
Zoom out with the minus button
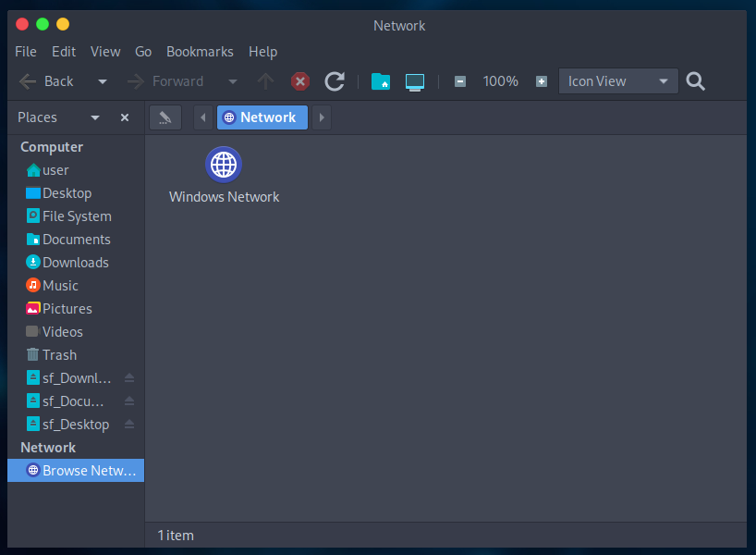pyautogui.click(x=460, y=81)
